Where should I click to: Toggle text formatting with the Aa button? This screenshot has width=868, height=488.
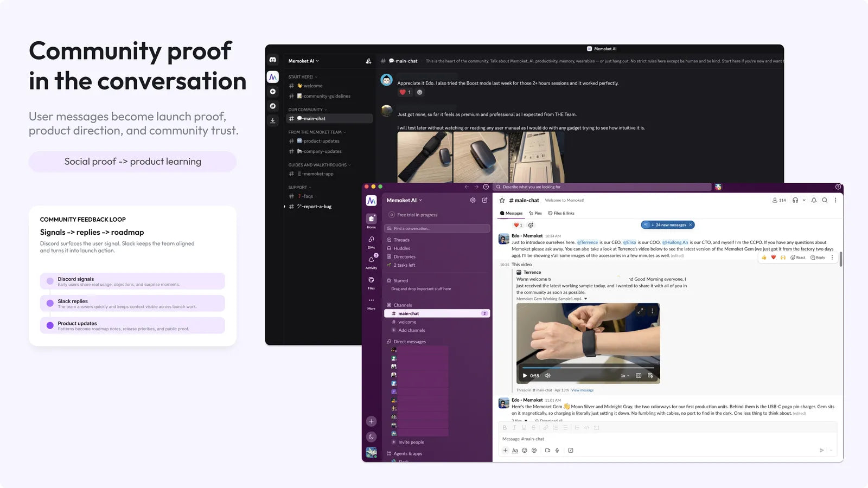click(x=515, y=450)
